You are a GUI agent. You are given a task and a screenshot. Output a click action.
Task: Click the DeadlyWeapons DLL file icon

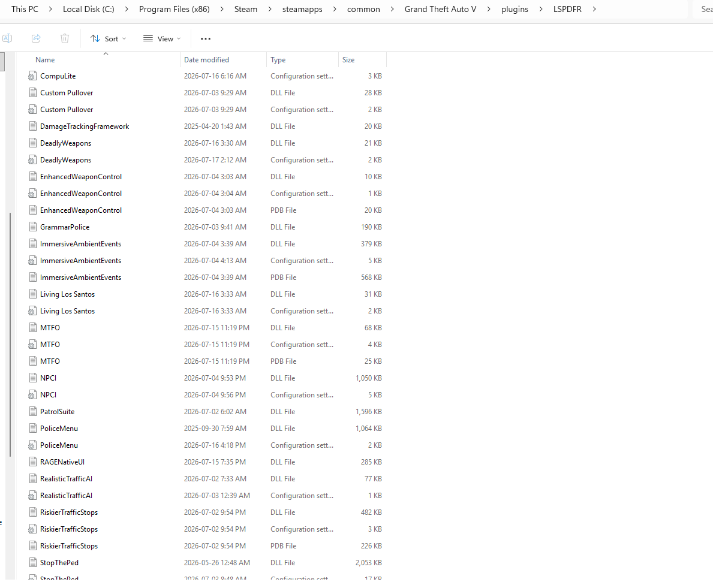tap(32, 143)
